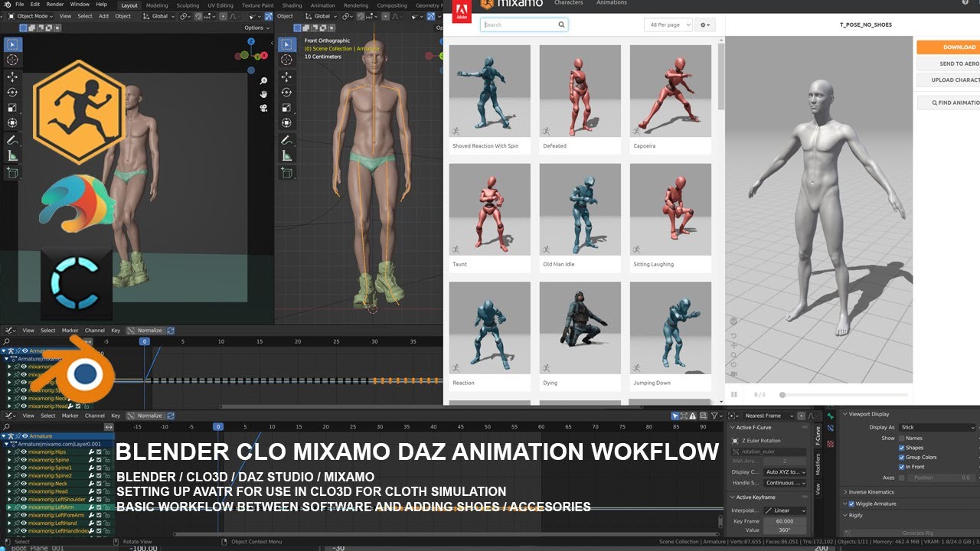Image resolution: width=980 pixels, height=551 pixels.
Task: Open the Bone properties tab icon
Action: click(831, 416)
